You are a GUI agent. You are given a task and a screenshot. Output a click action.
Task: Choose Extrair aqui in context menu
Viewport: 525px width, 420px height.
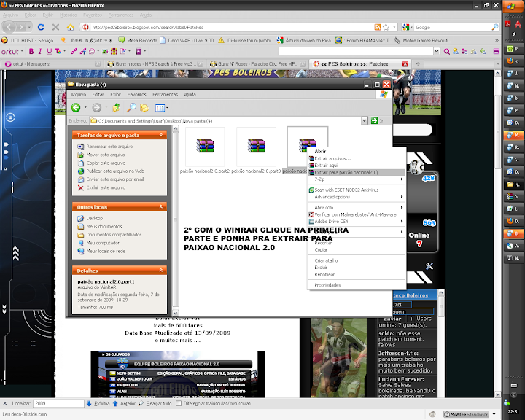coord(357,166)
